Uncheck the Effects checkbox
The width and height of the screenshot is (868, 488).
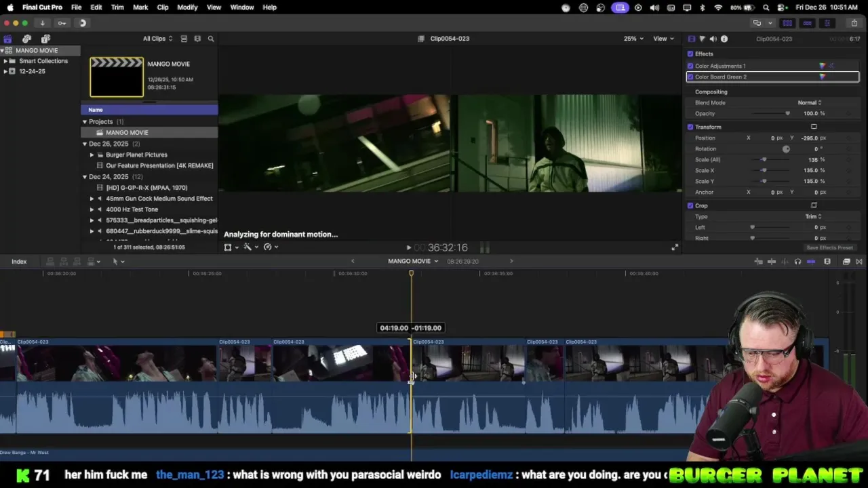690,54
